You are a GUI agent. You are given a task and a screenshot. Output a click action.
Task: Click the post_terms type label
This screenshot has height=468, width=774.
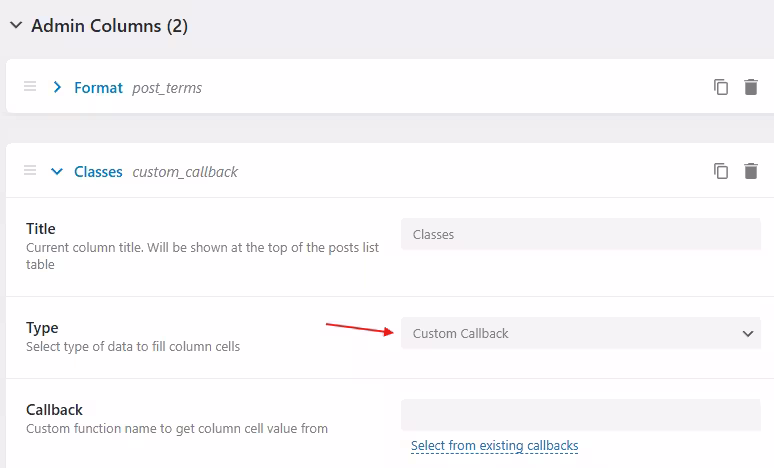coord(167,88)
